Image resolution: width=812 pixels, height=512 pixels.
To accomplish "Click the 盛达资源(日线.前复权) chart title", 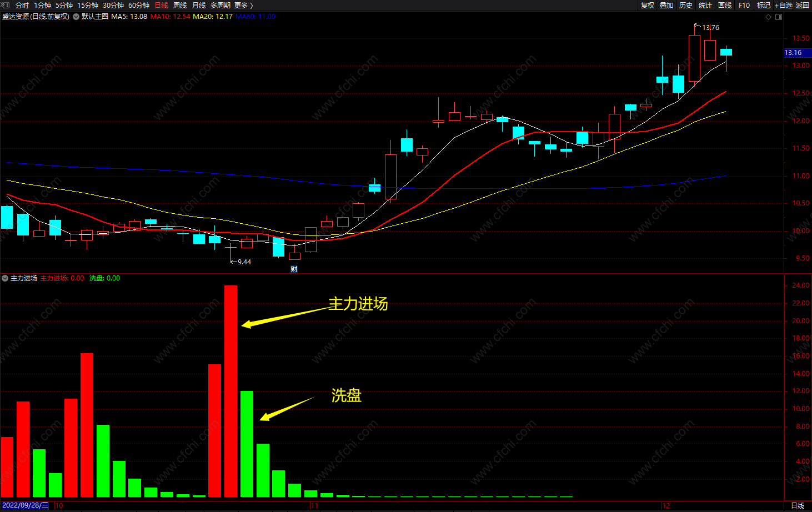I will point(36,17).
